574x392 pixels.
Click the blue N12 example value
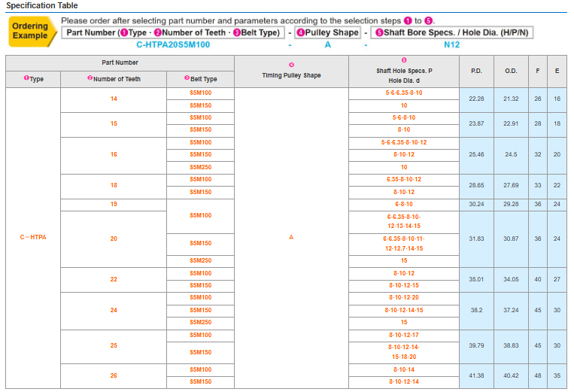451,44
